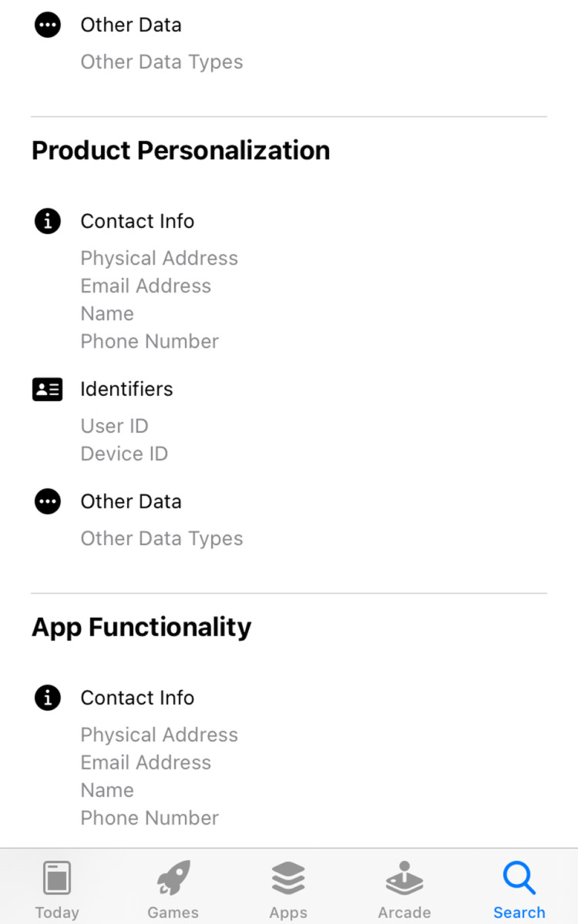This screenshot has height=924, width=578.
Task: Select the App Functionality heading
Action: coord(141,627)
